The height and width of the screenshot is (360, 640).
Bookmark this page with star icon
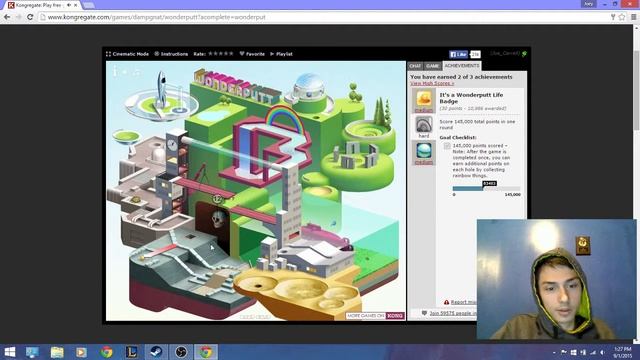coord(622,17)
